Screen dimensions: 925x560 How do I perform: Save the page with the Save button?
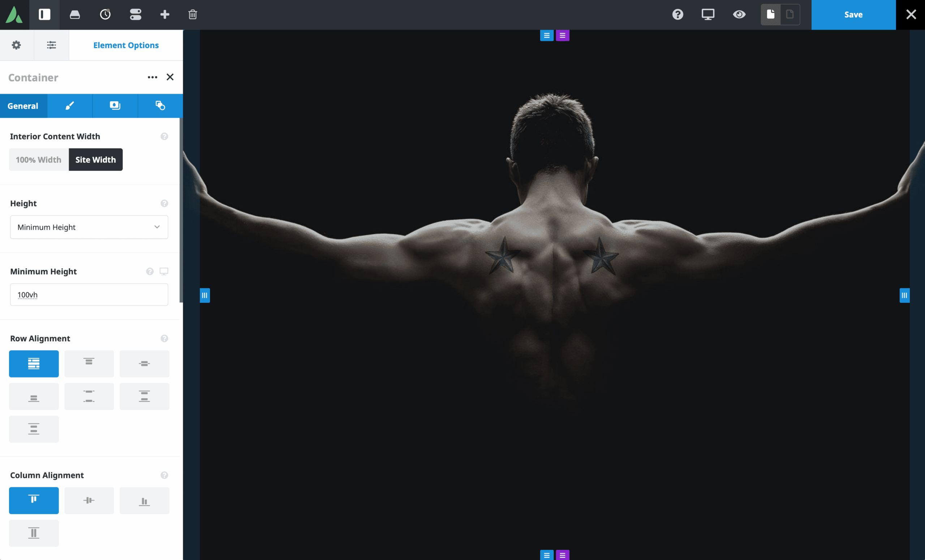point(853,15)
